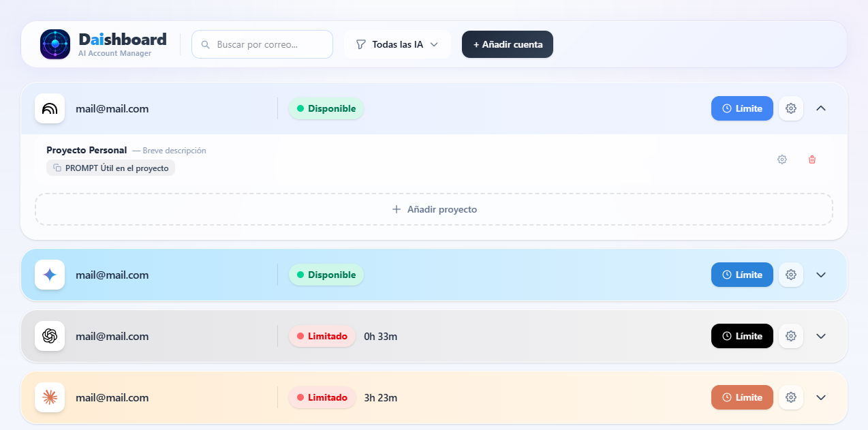Image resolution: width=868 pixels, height=430 pixels.
Task: Click the first account's black arc logo icon
Action: (50, 108)
